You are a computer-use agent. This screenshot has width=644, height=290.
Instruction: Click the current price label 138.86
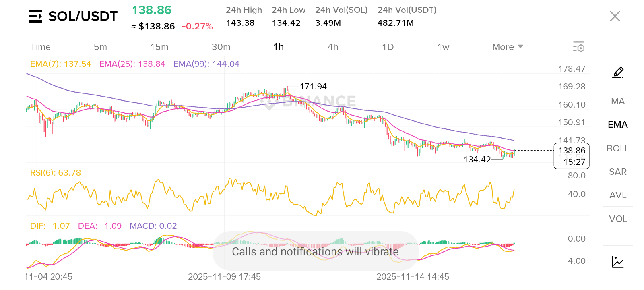[x=572, y=151]
